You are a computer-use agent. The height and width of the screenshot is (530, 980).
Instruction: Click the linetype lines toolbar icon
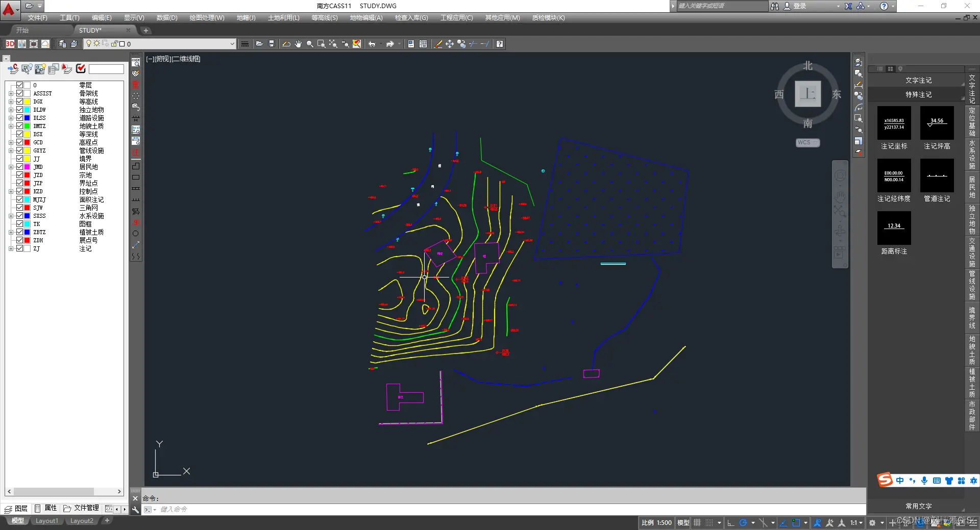click(245, 44)
